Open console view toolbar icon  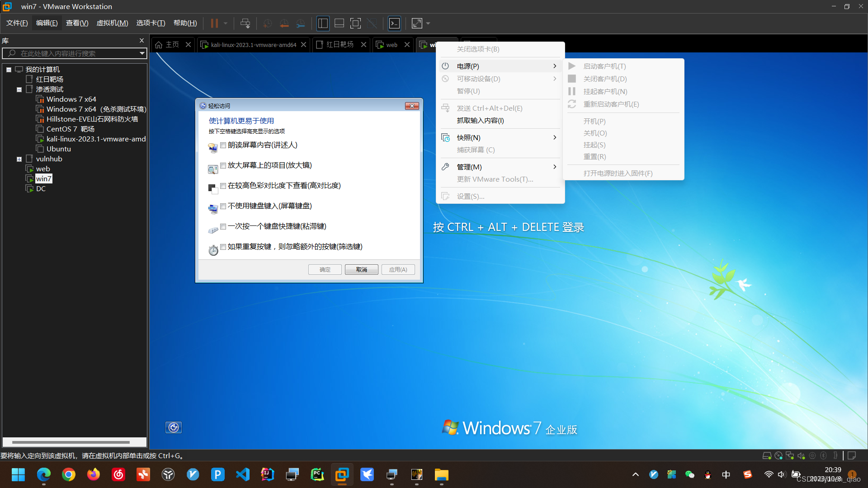click(395, 23)
